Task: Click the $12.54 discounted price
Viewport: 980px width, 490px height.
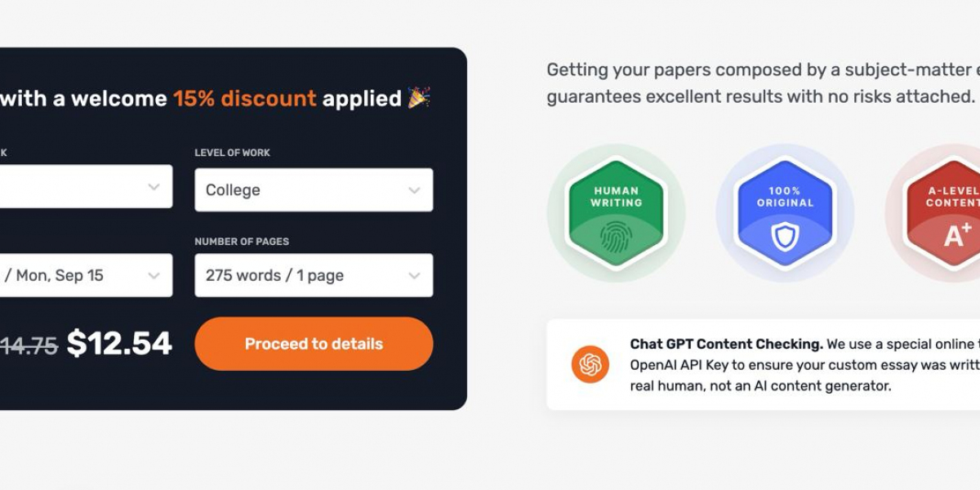Action: 119,344
